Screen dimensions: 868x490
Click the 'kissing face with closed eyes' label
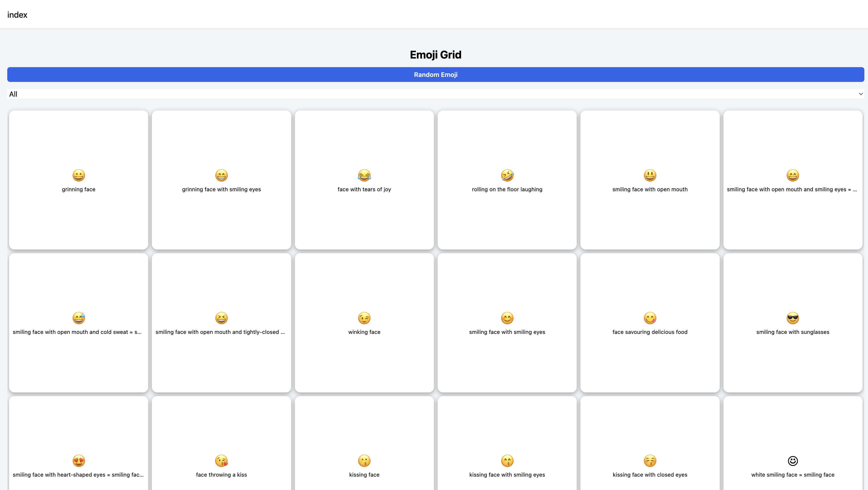point(650,475)
